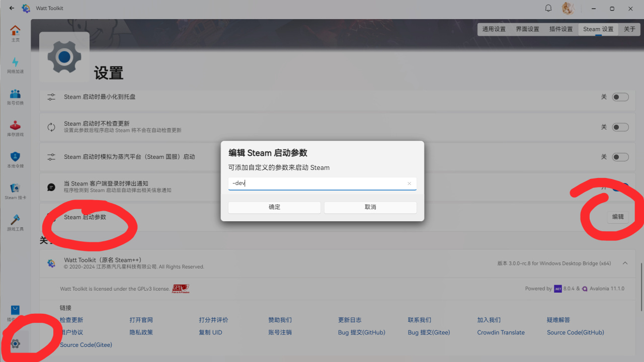Open the Source Code(GitHub) link
Image resolution: width=644 pixels, height=362 pixels.
[576, 332]
